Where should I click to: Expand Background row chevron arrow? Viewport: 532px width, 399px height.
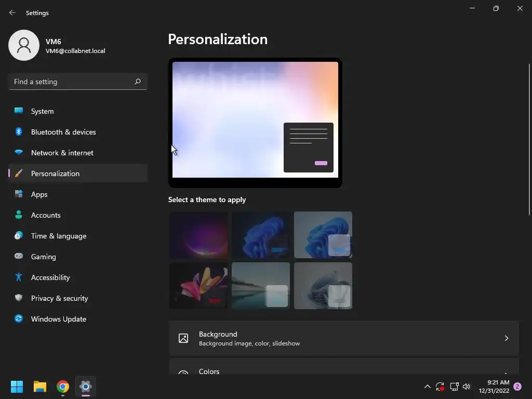[x=506, y=338]
